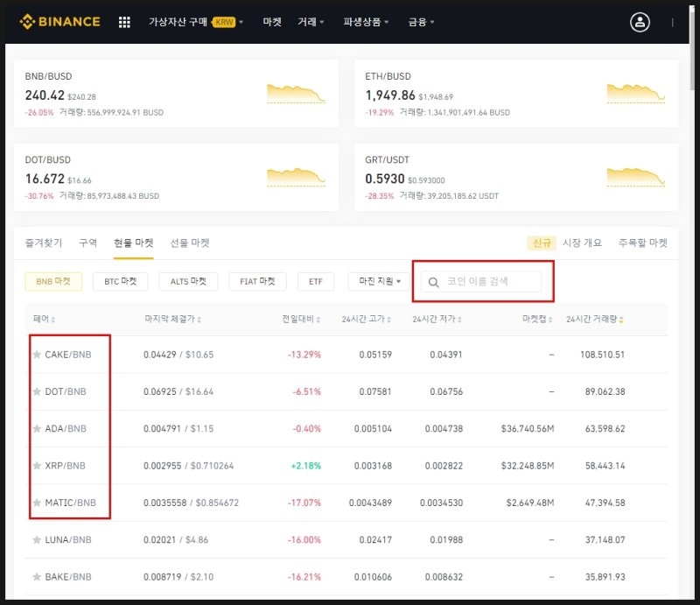Open the 마켓 menu item

click(x=272, y=22)
